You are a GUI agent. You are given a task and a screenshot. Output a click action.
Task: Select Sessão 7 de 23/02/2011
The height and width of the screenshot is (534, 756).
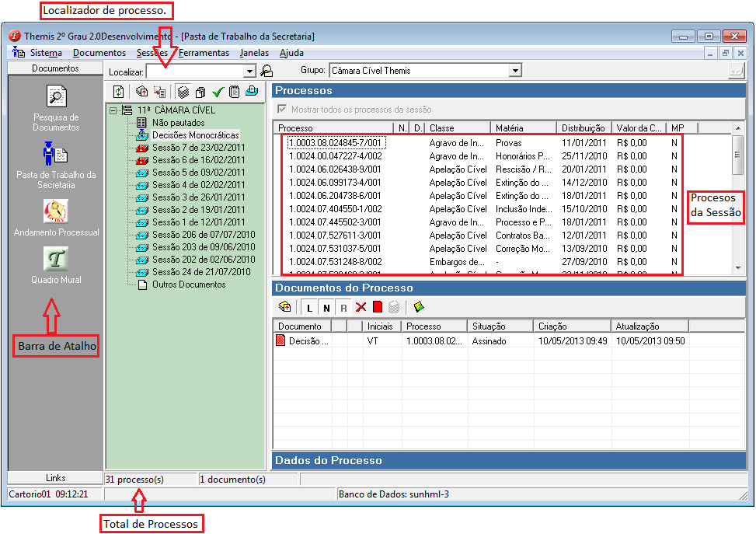198,148
